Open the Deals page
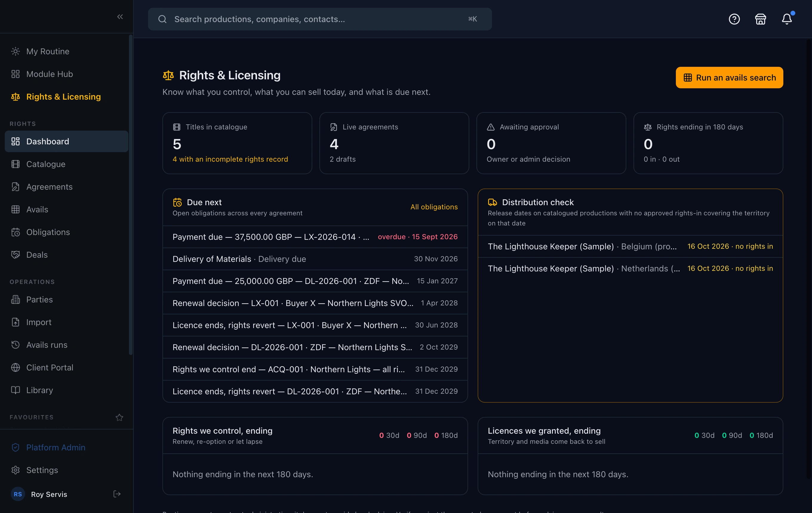The image size is (812, 513). [x=67, y=255]
